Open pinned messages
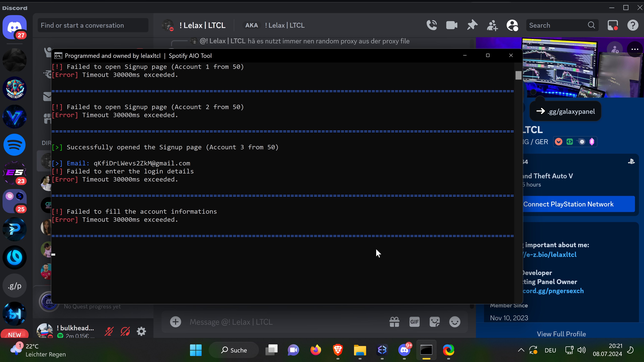The image size is (644, 362). [472, 25]
